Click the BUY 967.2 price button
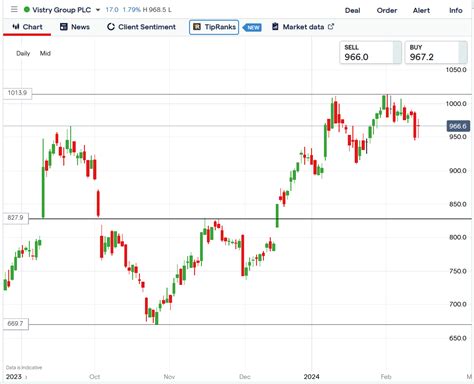Screen dimensions: 474x384 (x=436, y=52)
